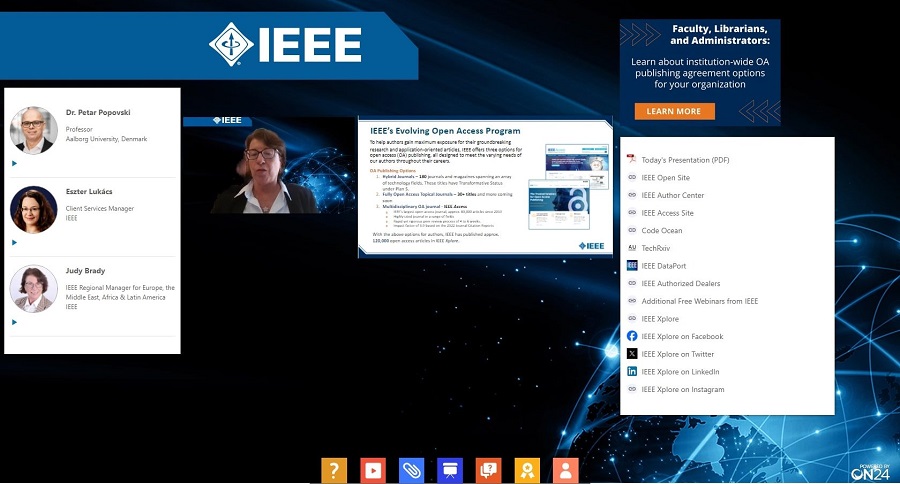Image resolution: width=900 pixels, height=484 pixels.
Task: Click link icon beside Code Ocean
Action: pyautogui.click(x=631, y=230)
